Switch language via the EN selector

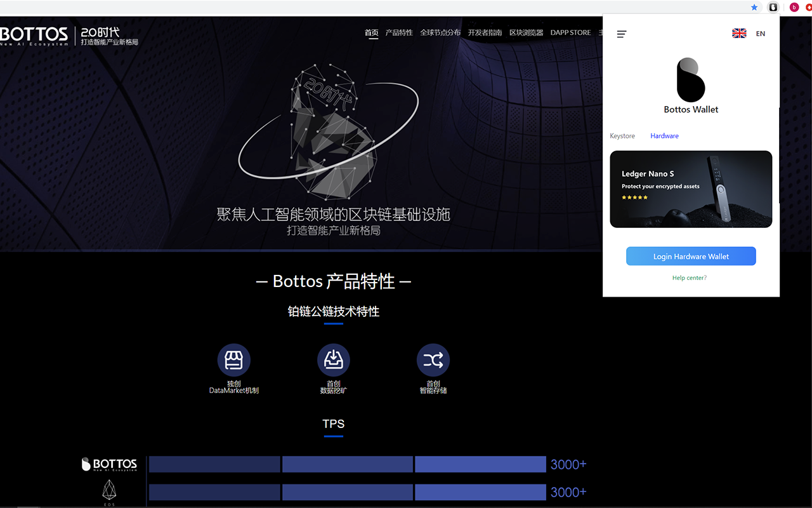760,33
